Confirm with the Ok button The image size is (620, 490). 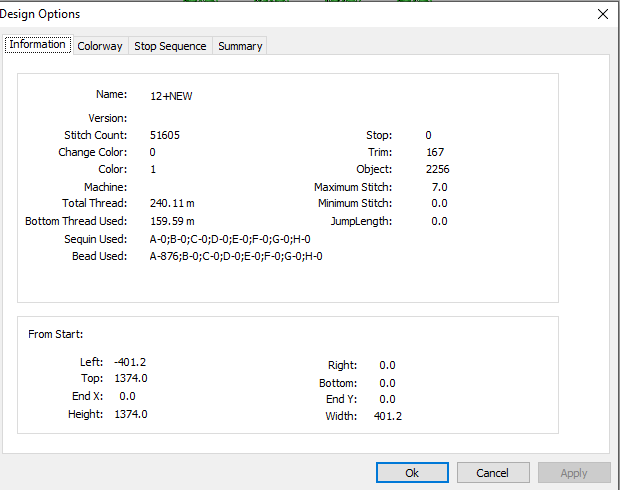pos(412,473)
